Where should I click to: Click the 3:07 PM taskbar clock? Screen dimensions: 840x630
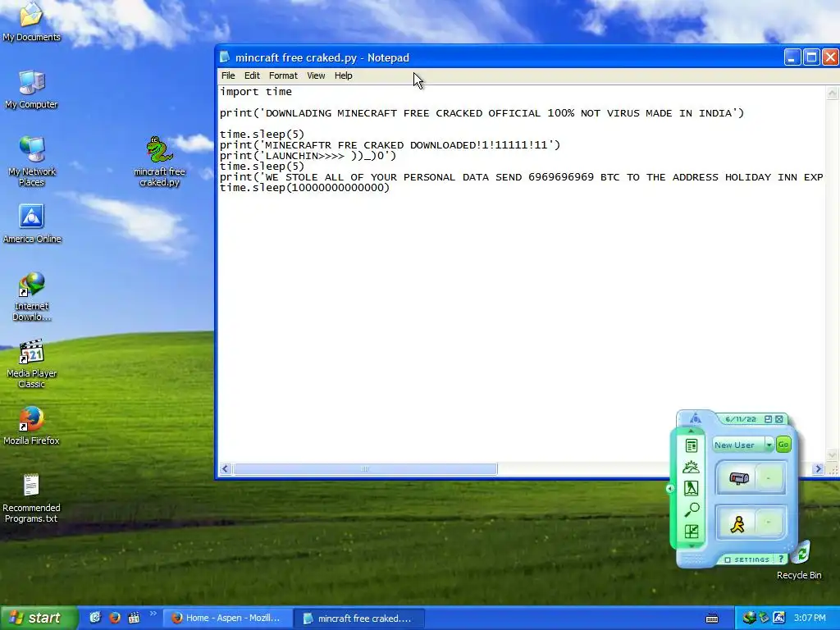(810, 618)
